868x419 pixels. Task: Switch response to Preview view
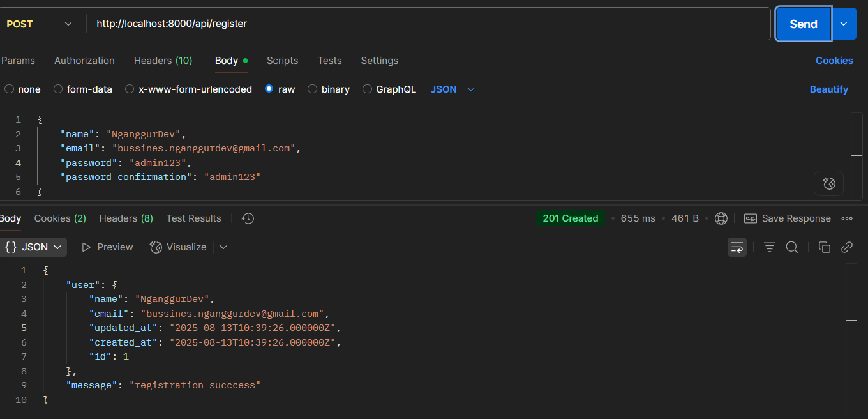point(107,247)
